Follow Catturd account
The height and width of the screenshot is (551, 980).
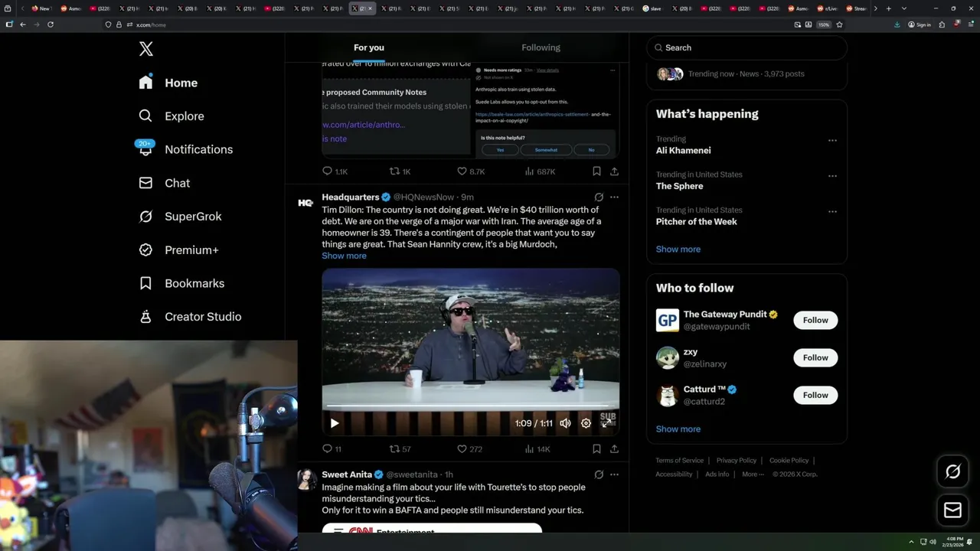click(x=815, y=395)
